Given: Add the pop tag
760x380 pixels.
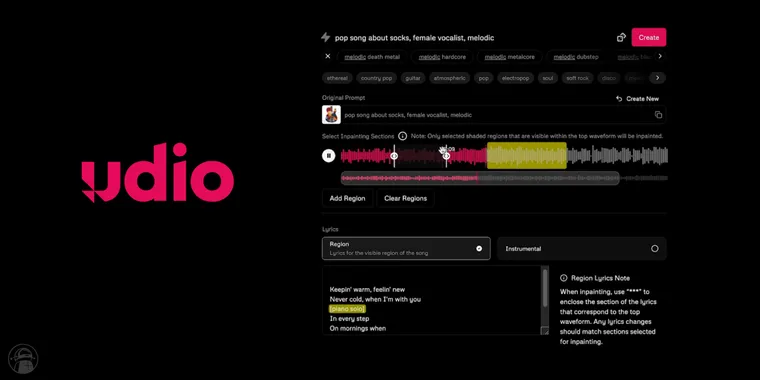Looking at the screenshot, I should [x=484, y=78].
